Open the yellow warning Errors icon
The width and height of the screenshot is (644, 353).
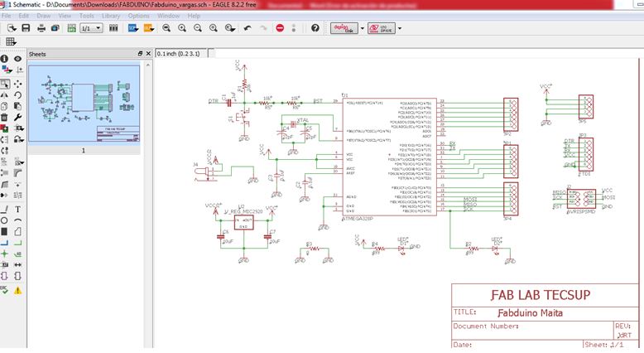(17, 291)
